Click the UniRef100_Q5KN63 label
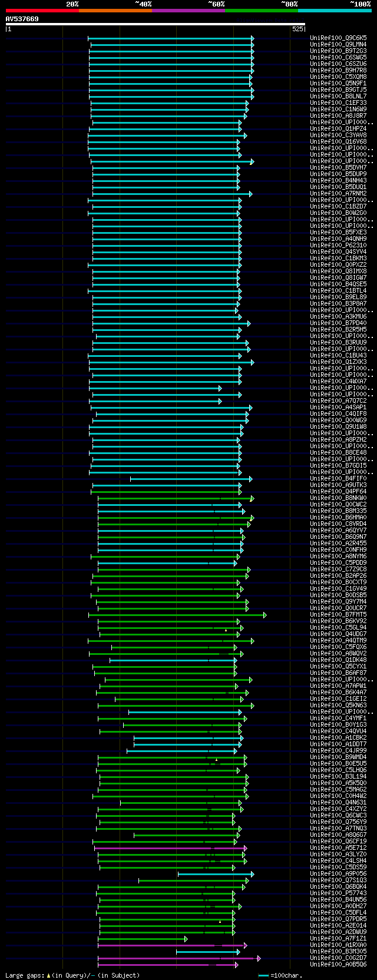This screenshot has height=980, width=377. pyautogui.click(x=338, y=706)
